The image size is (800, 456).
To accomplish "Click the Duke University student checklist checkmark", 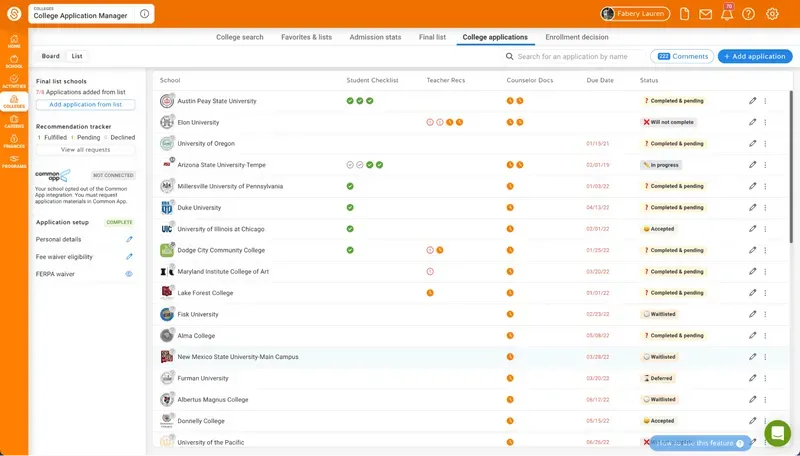I will tap(350, 208).
